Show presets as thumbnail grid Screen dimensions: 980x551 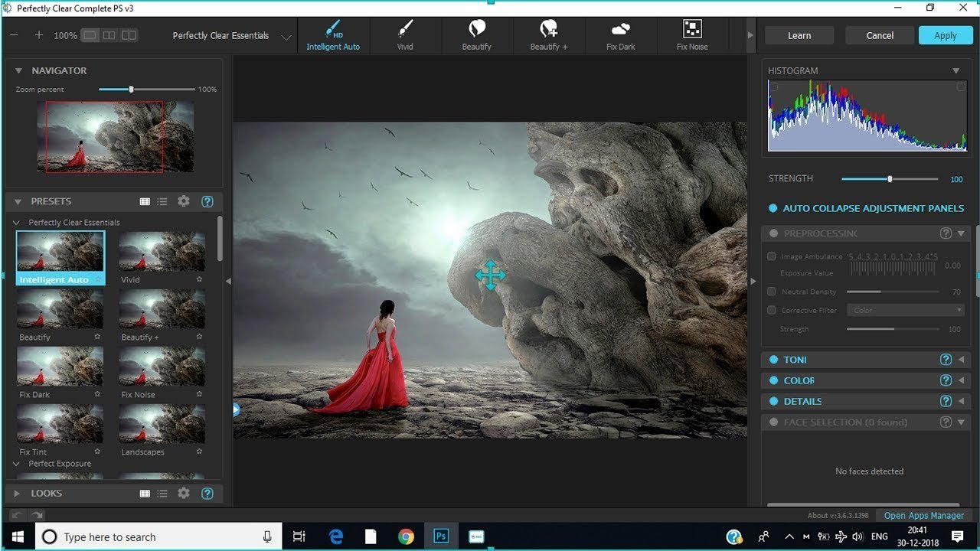pos(145,201)
